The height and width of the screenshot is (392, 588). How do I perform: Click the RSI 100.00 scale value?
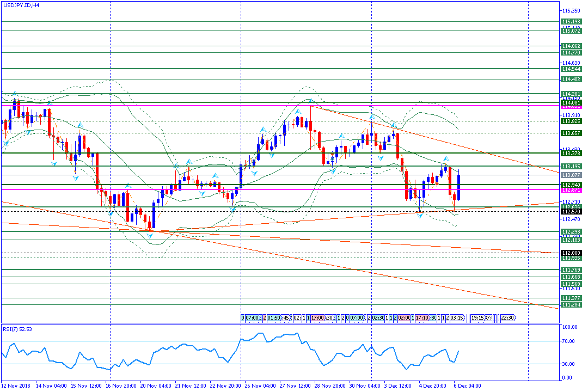coord(570,327)
